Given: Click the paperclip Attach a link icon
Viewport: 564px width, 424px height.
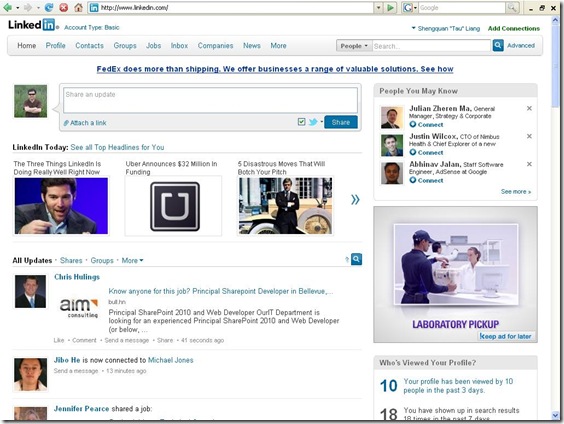Looking at the screenshot, I should tap(66, 123).
